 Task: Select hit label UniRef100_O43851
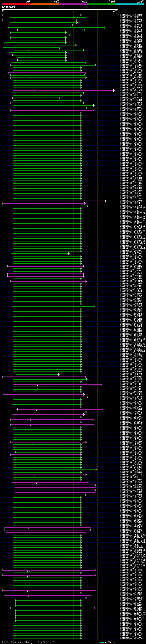pyautogui.click(x=131, y=294)
